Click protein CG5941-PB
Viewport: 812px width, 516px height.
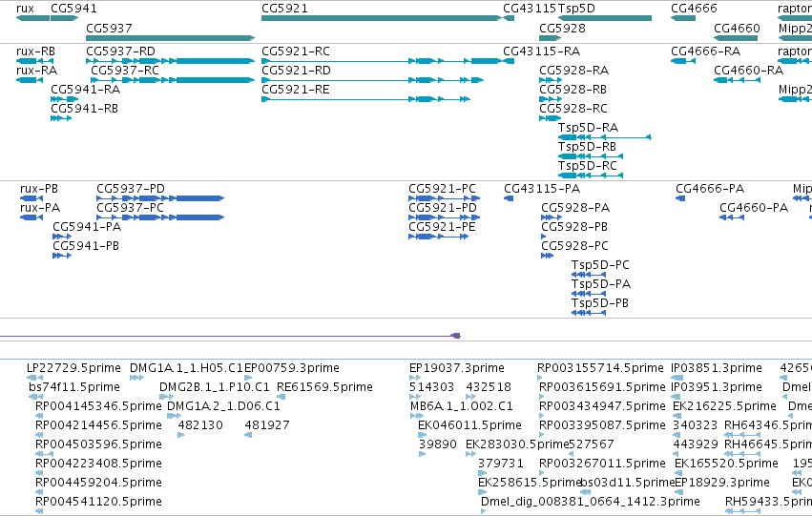tap(62, 256)
